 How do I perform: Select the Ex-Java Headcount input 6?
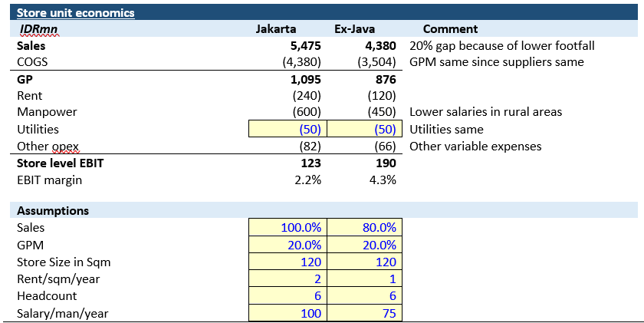(364, 295)
